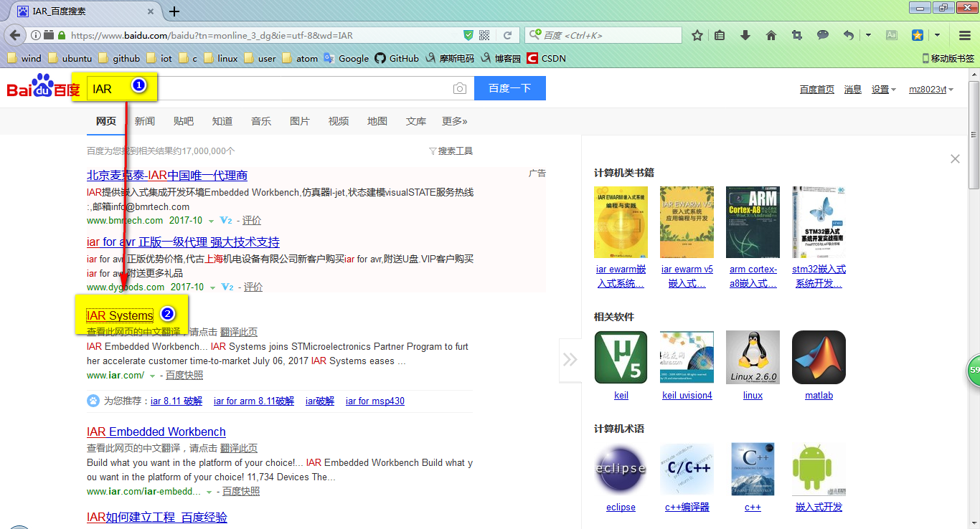Go back with the browser back arrow
Screen dimensions: 980x529
(13, 35)
